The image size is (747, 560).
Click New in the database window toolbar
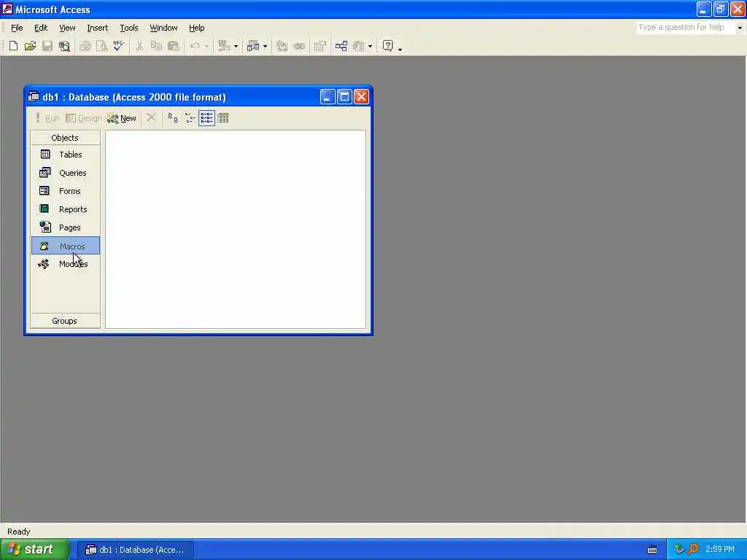coord(122,118)
